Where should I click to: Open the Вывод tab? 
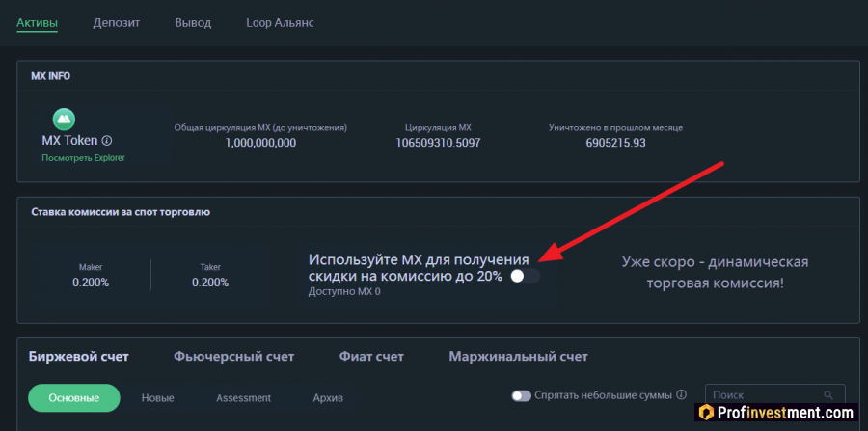193,23
